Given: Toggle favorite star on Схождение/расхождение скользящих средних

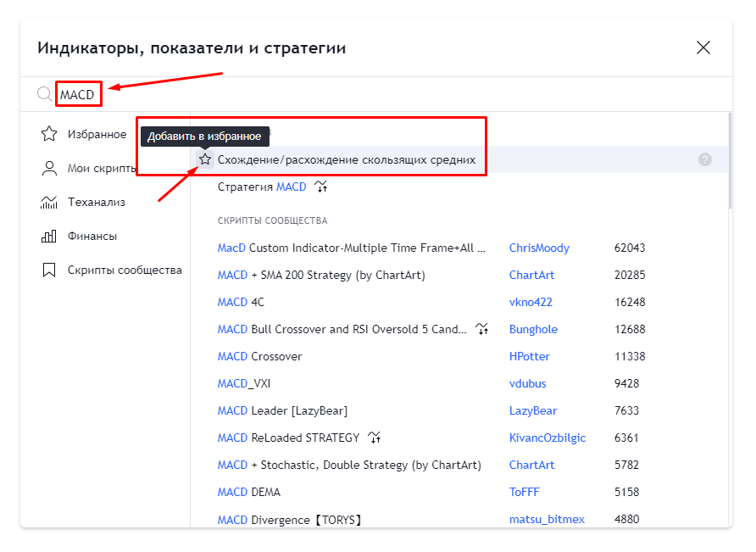Looking at the screenshot, I should (203, 159).
